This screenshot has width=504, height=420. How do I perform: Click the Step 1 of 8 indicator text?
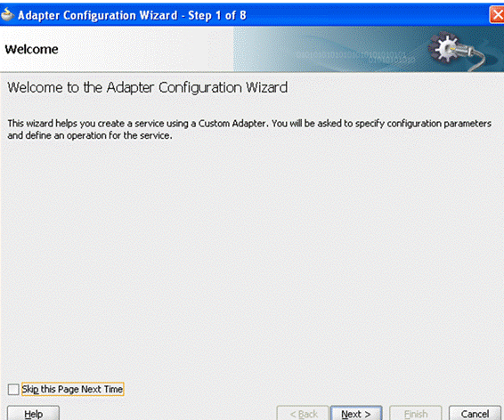217,15
